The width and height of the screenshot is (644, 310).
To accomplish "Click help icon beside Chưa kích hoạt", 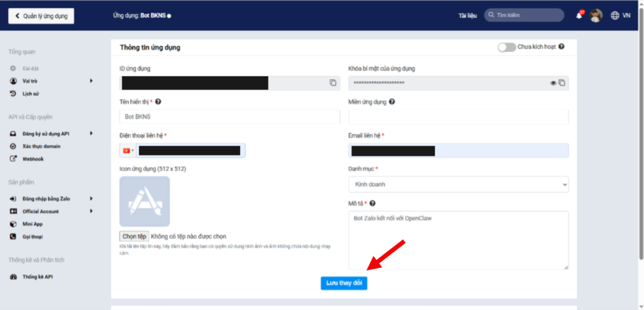I will coord(562,47).
